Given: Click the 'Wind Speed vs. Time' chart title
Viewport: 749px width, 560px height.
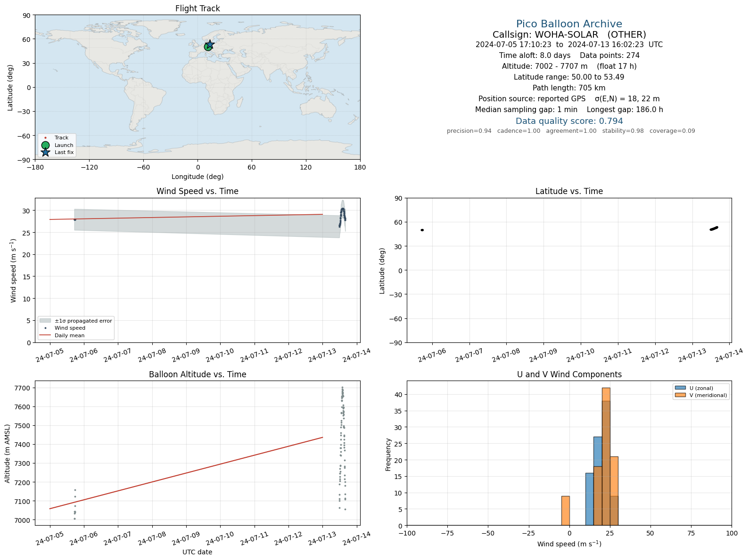Looking at the screenshot, I should (198, 191).
